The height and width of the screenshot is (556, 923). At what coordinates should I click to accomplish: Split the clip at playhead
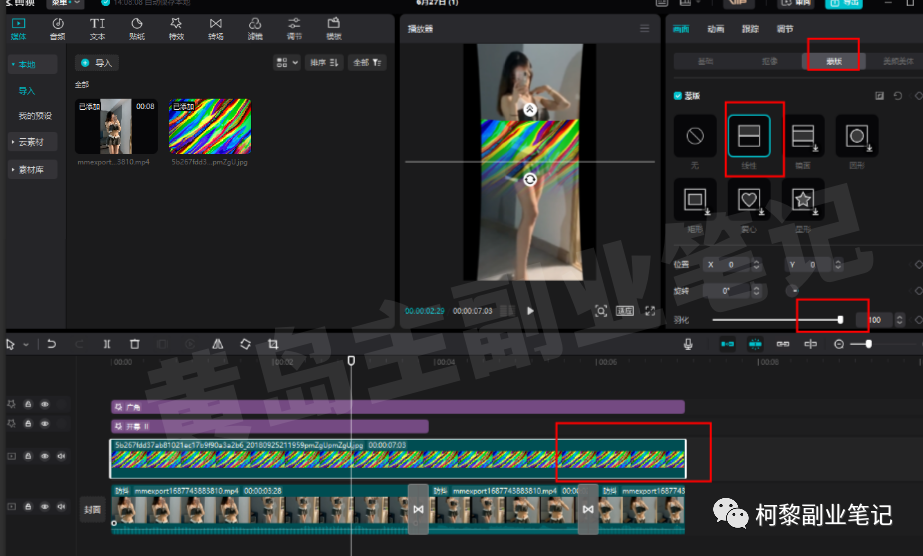coord(107,344)
